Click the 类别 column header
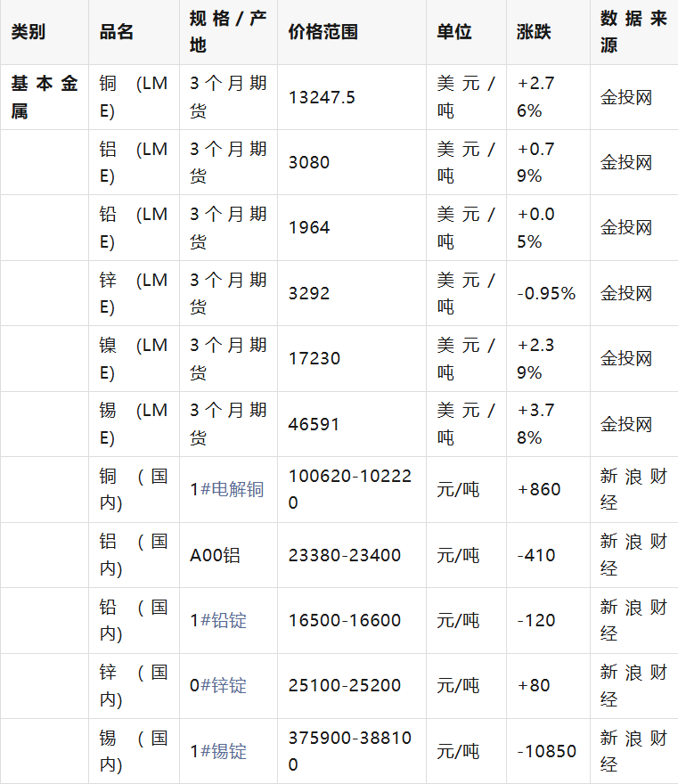This screenshot has width=678, height=784. [28, 32]
